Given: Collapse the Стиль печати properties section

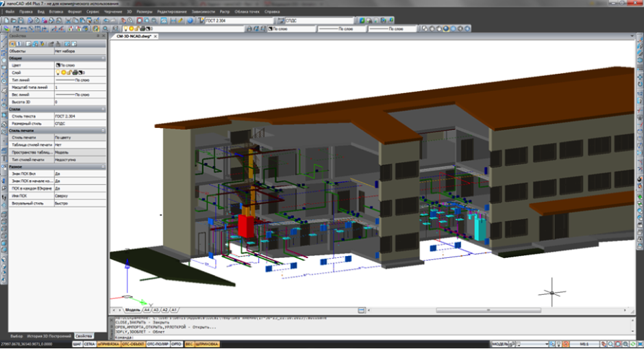Looking at the screenshot, I should coord(103,130).
